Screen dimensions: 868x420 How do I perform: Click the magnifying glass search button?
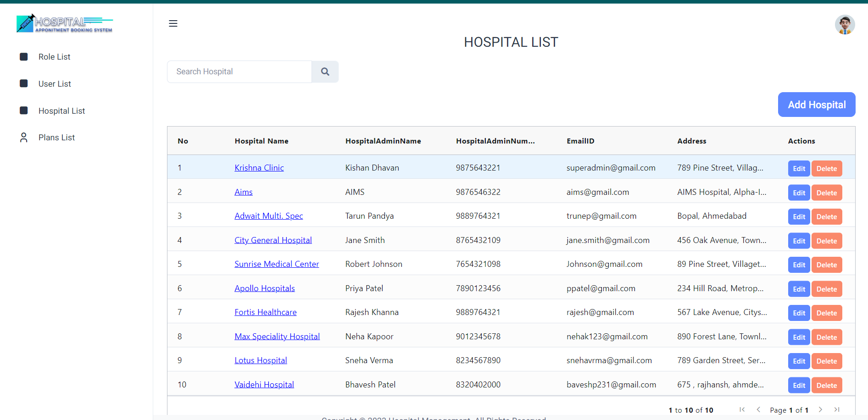(x=325, y=72)
